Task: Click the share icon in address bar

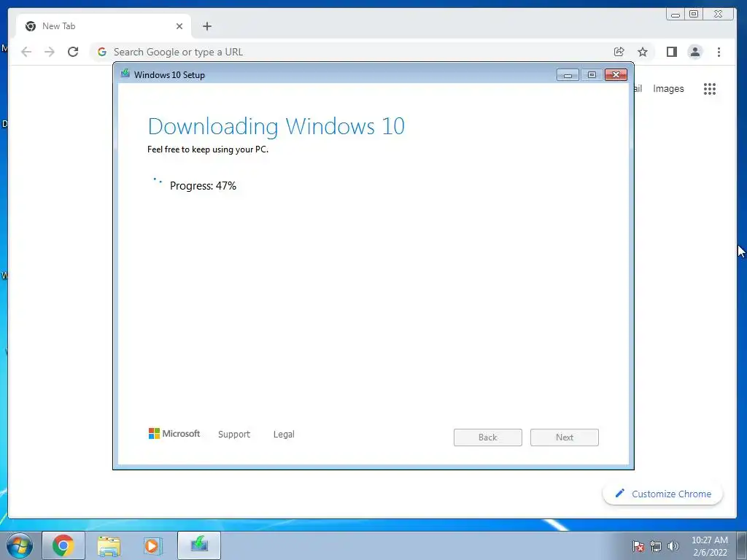Action: [619, 52]
